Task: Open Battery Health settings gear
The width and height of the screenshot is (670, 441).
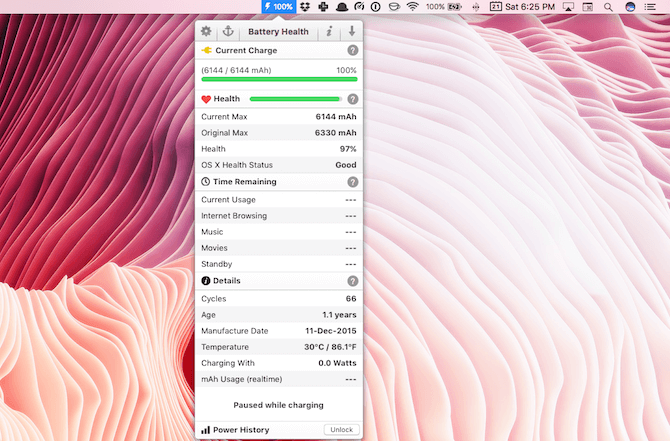Action: pyautogui.click(x=206, y=31)
